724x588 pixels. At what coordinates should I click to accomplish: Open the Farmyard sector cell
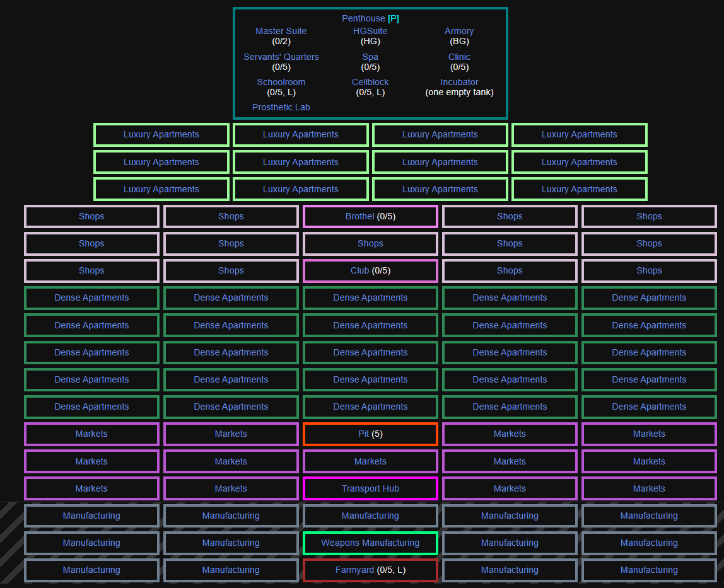tap(355, 570)
